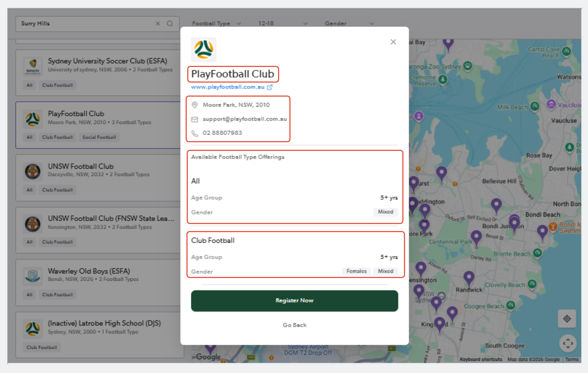Toggle fullscreen map view button
588x373 pixels.
click(x=568, y=344)
